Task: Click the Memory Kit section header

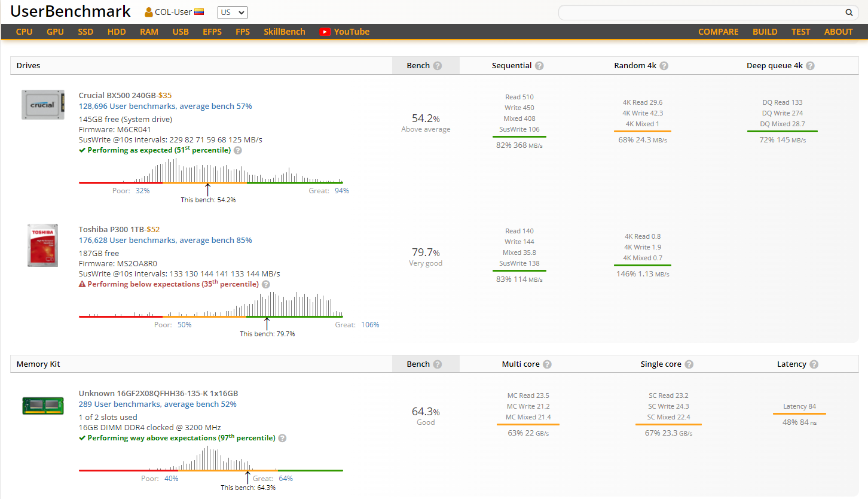Action: (x=38, y=364)
